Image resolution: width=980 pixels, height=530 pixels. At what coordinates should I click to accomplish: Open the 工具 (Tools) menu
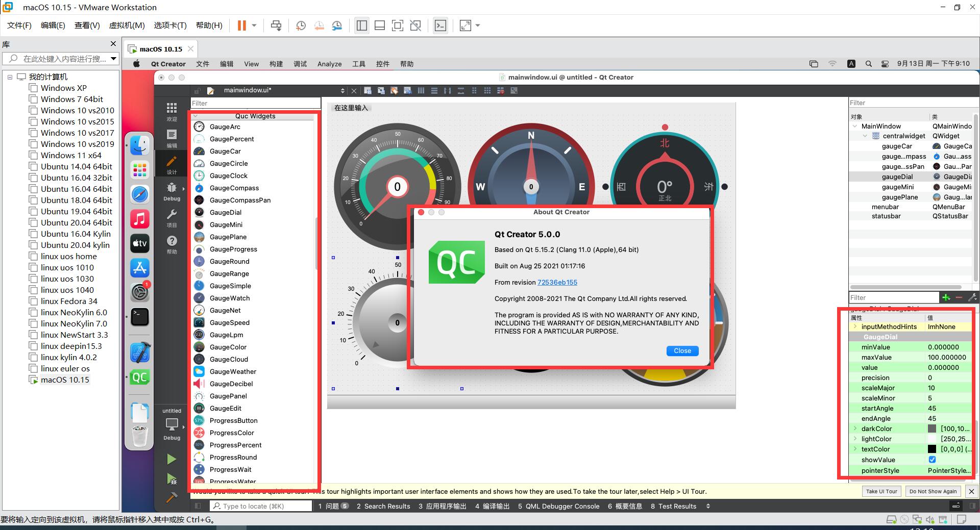coord(359,64)
